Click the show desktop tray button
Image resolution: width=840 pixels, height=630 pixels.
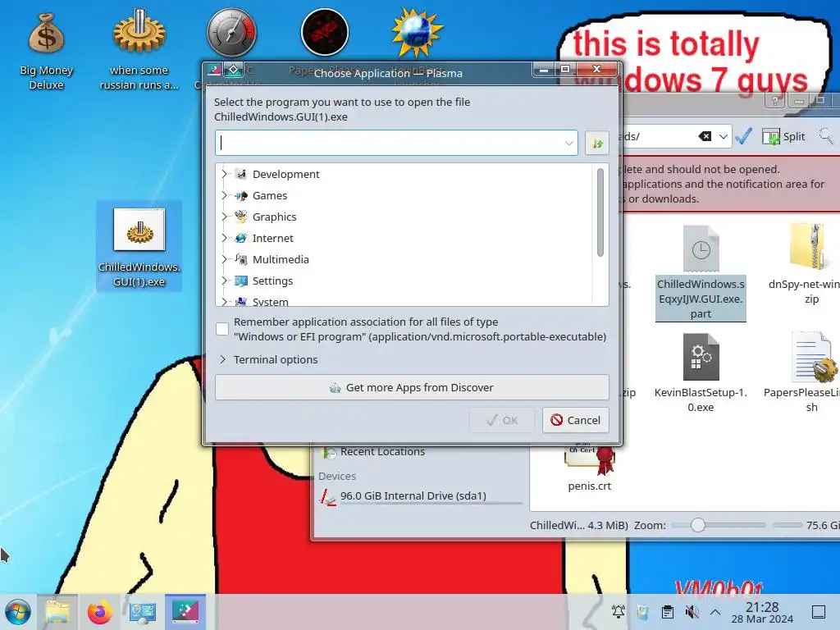pos(819,612)
